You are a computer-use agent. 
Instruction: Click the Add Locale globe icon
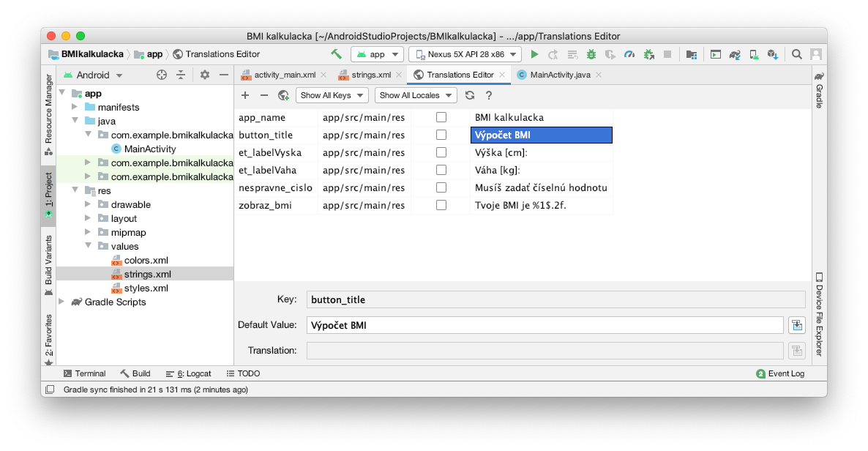[x=283, y=95]
